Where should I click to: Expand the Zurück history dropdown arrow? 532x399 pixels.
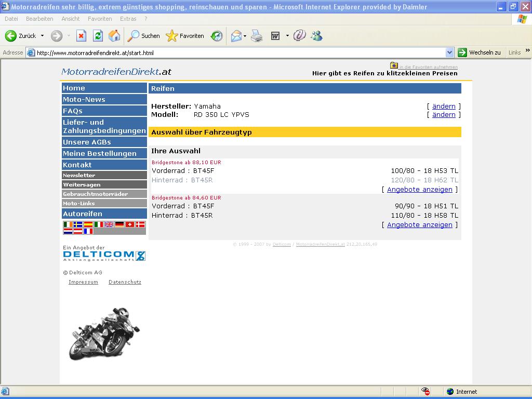pyautogui.click(x=42, y=36)
